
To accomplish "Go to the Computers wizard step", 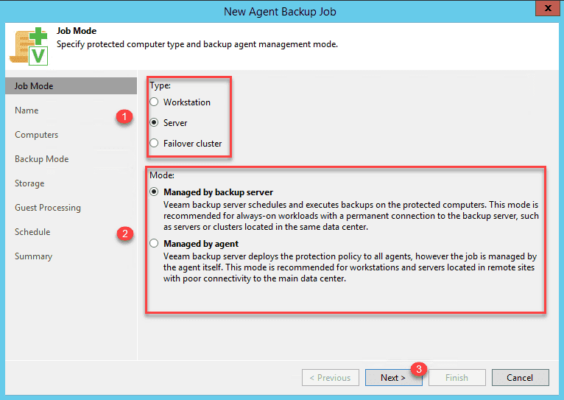I will pyautogui.click(x=36, y=135).
